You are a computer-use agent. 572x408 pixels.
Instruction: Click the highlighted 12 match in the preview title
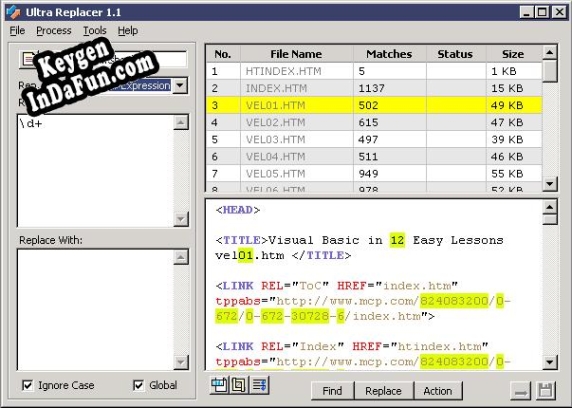(397, 240)
